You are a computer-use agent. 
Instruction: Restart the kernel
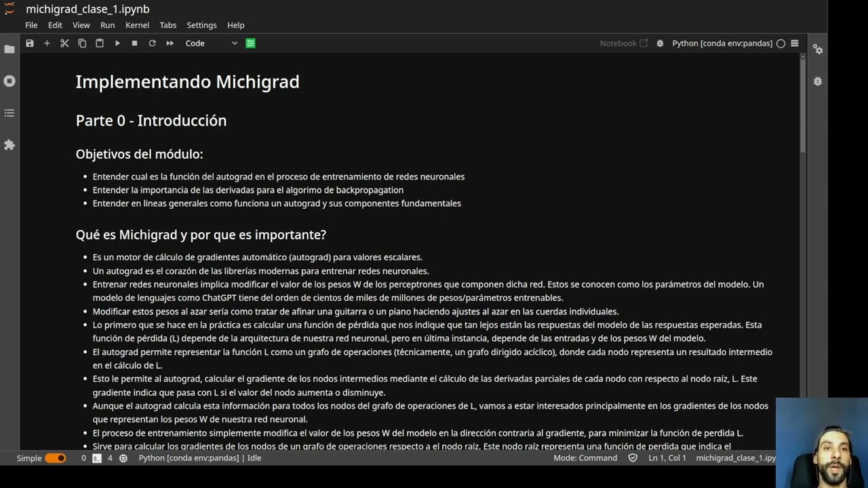pos(152,43)
